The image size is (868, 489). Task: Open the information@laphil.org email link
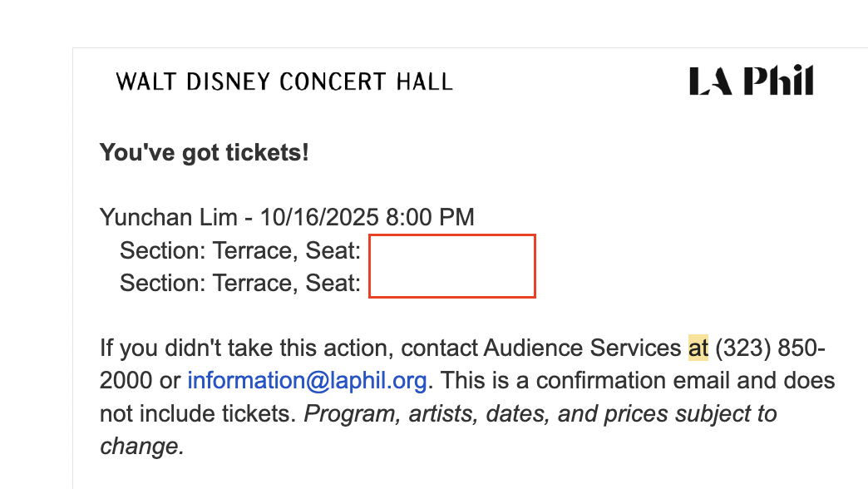307,381
